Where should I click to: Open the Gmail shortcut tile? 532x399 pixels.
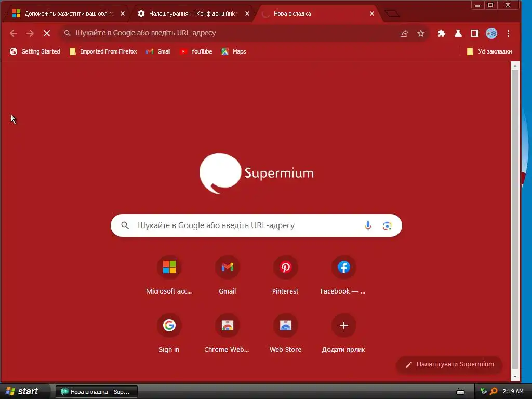pyautogui.click(x=228, y=275)
